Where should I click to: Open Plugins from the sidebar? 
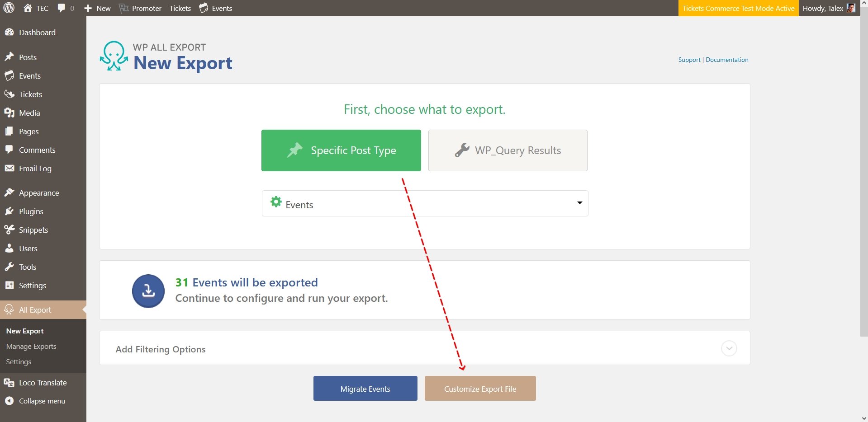tap(31, 211)
